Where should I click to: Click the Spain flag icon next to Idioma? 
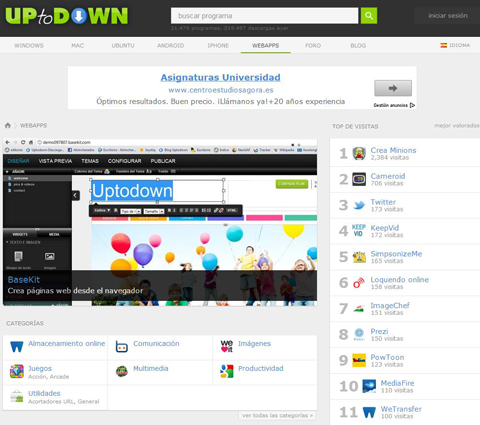pyautogui.click(x=443, y=45)
